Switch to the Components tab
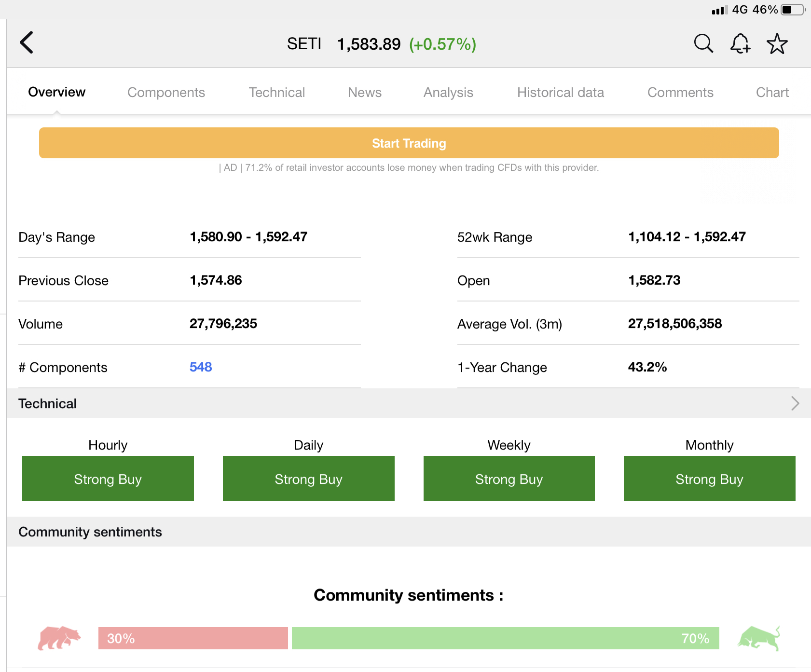 (x=166, y=92)
